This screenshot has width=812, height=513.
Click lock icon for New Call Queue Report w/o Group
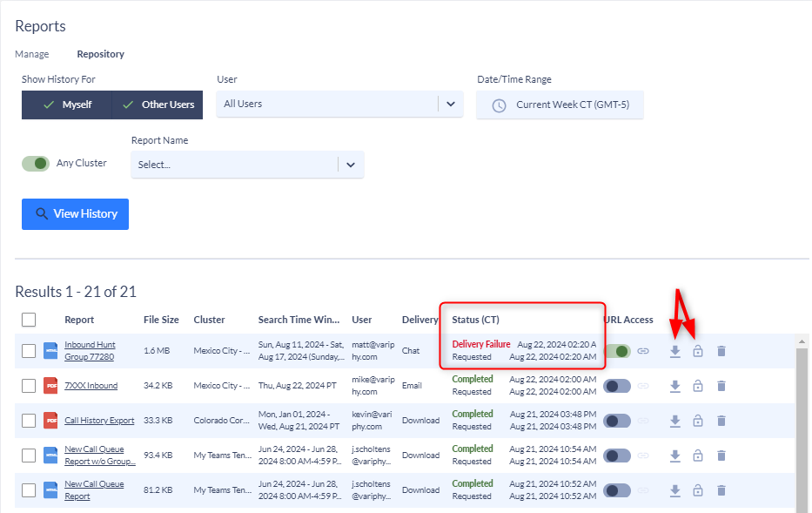pos(698,456)
